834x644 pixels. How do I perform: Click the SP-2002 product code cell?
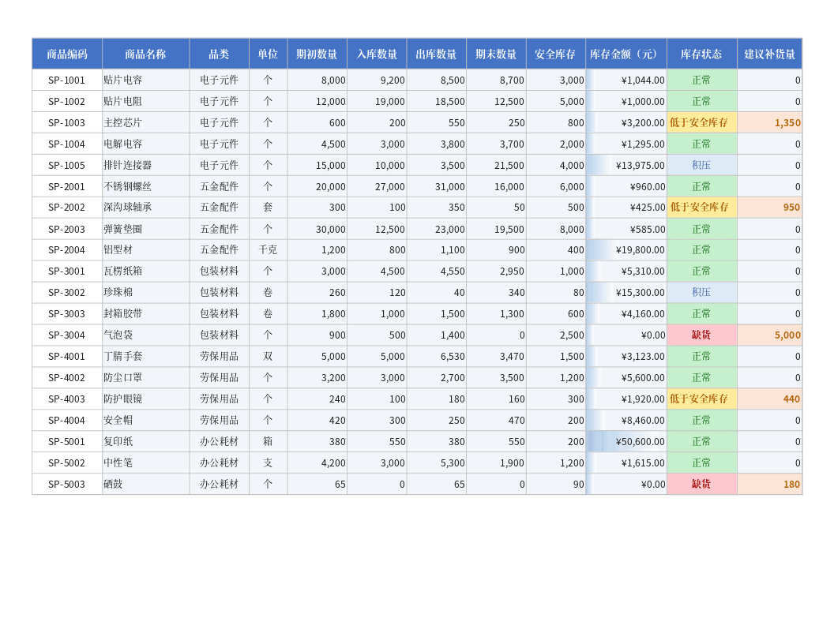67,208
